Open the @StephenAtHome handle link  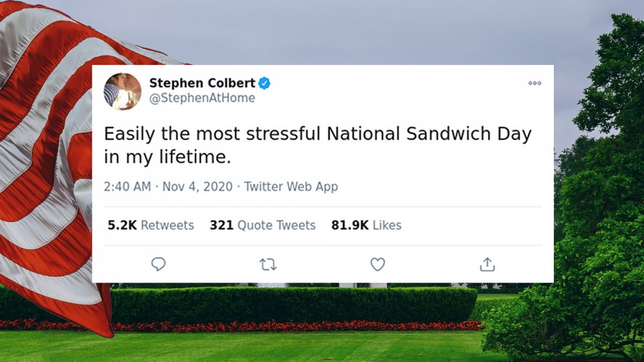tap(202, 98)
